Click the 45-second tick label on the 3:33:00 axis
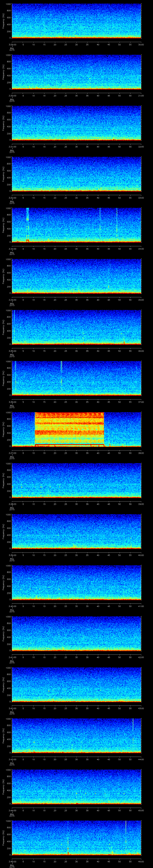This screenshot has width=153, height=868. [x=109, y=249]
